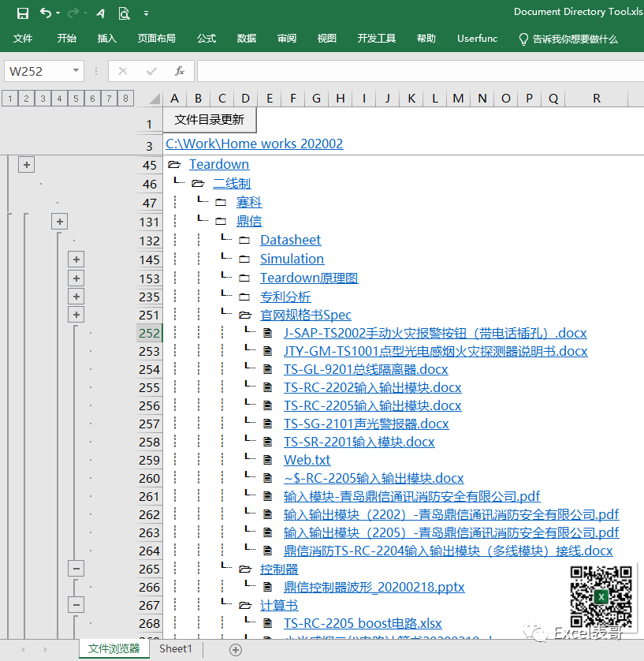Viewport: 644px width, 661px height.
Task: Switch to the 页面布局 ribbon tab
Action: 156,39
